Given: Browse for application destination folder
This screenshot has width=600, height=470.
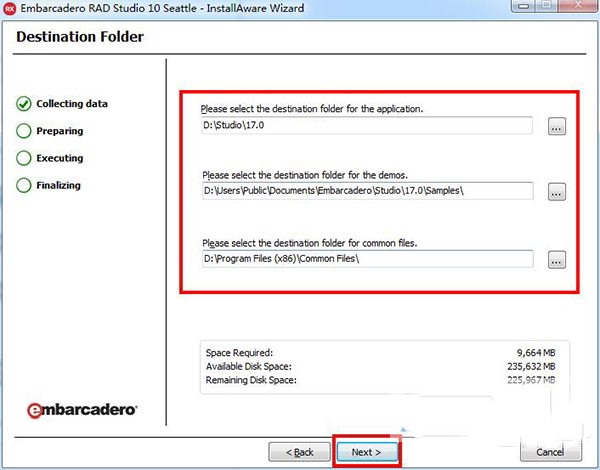Looking at the screenshot, I should tap(557, 126).
